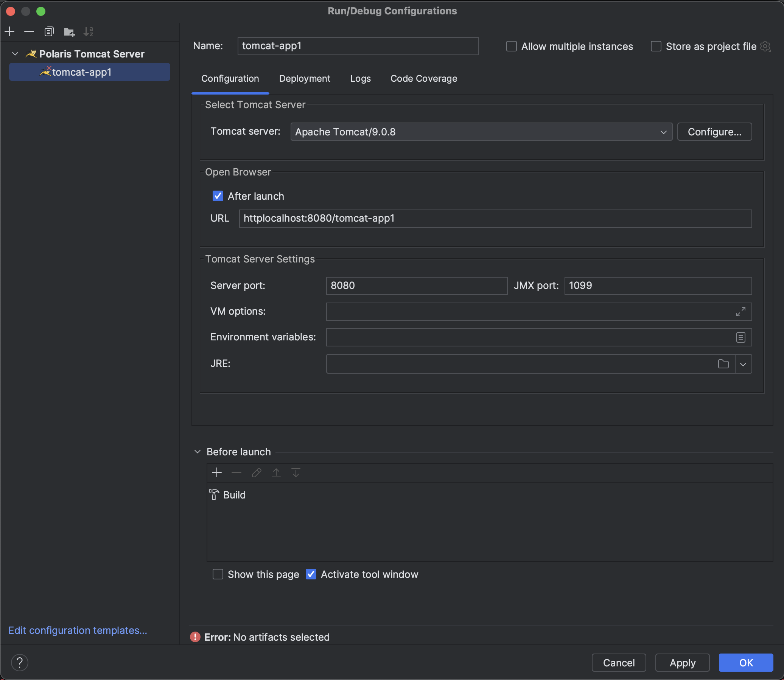Uncheck After launch checkbox
Screen dimensions: 784x680
tap(218, 196)
